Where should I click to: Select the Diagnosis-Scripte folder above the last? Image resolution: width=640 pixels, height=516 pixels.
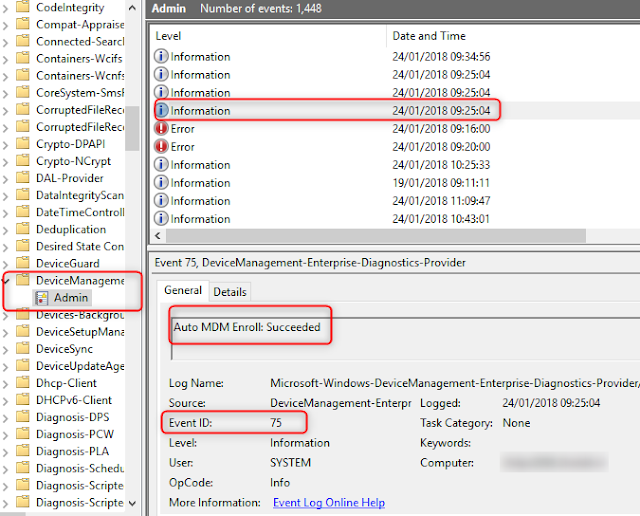coord(80,485)
